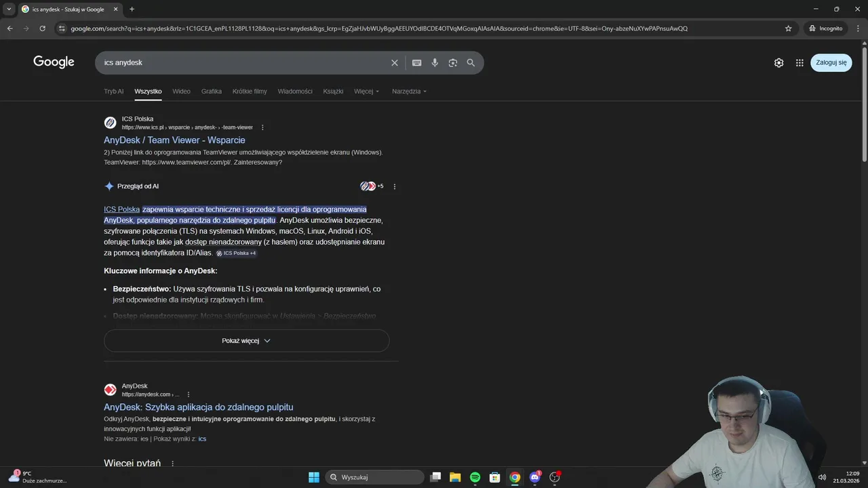This screenshot has width=868, height=488.
Task: Switch to Krótkie filmy tab
Action: click(x=250, y=91)
